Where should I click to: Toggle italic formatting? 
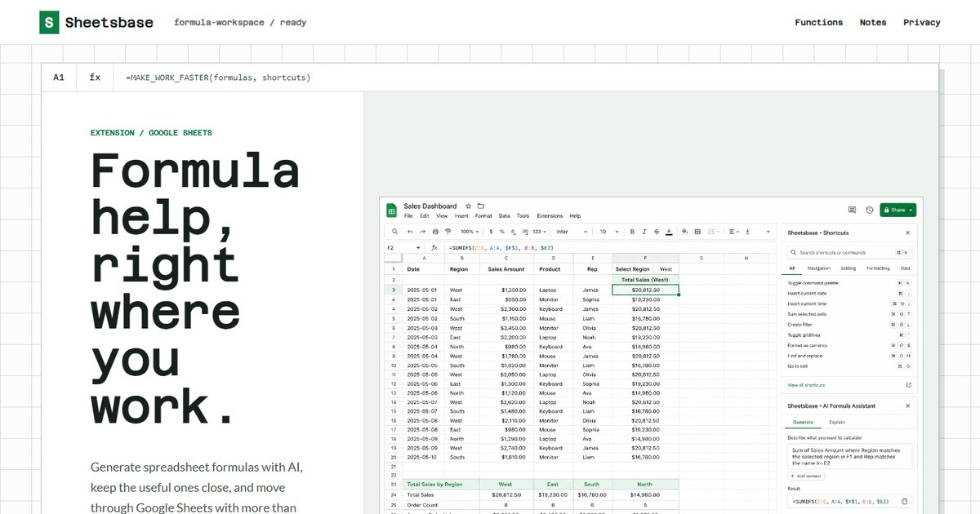coord(644,232)
